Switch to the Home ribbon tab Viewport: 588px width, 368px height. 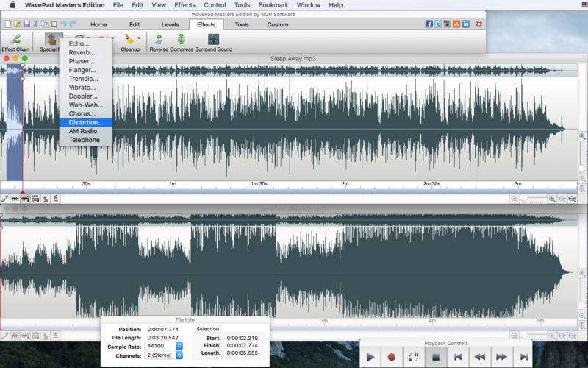(98, 24)
